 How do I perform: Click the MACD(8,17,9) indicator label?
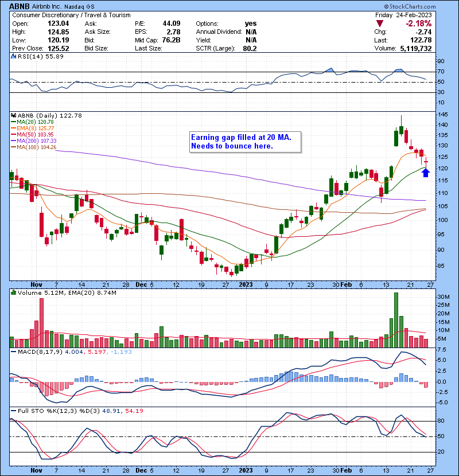(40, 352)
